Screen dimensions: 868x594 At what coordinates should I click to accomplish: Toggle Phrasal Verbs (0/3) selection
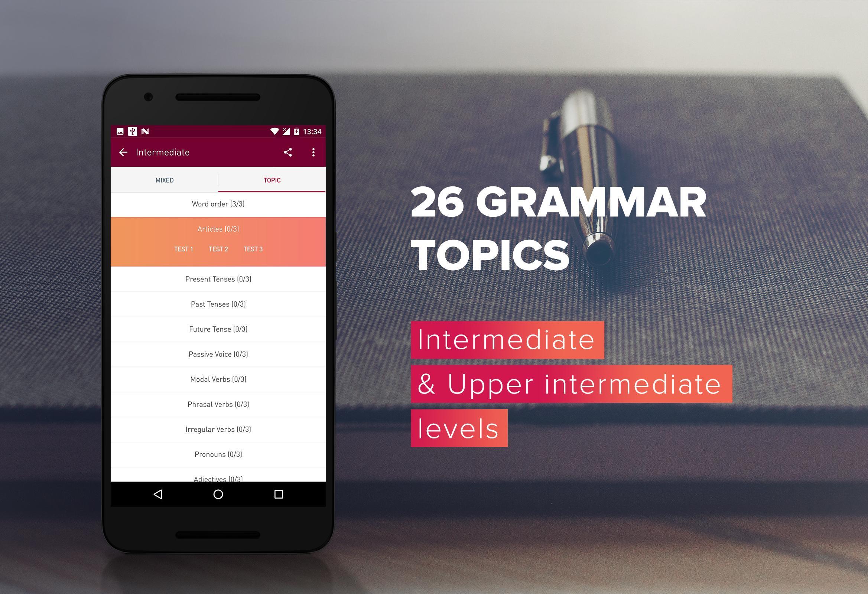218,404
